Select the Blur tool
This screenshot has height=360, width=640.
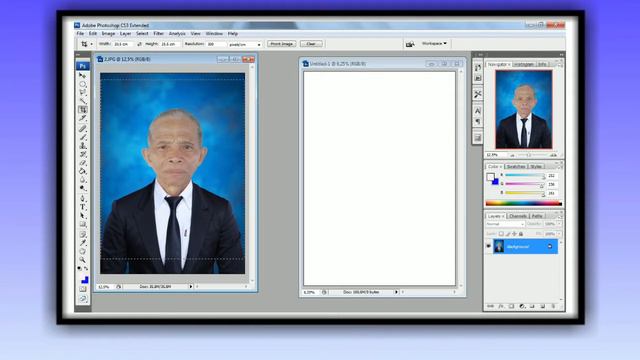82,180
